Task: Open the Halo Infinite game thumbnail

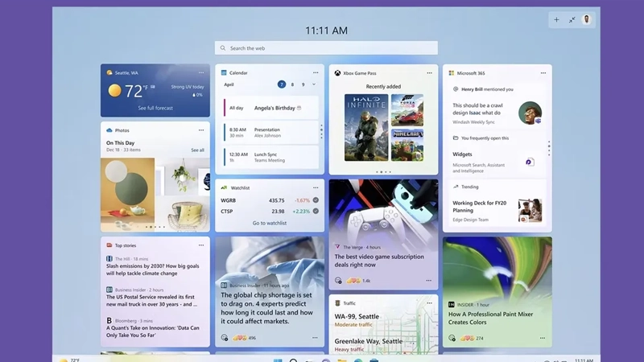Action: [366, 127]
